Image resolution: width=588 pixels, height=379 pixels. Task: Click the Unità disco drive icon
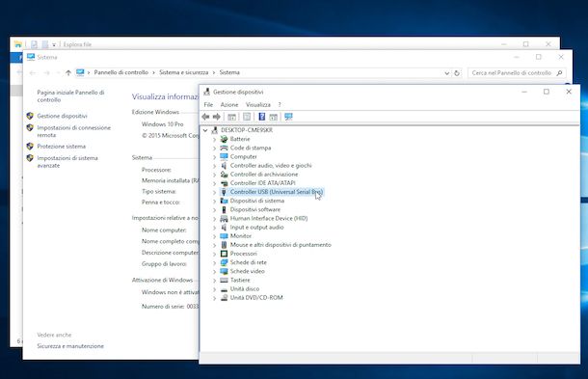point(224,289)
